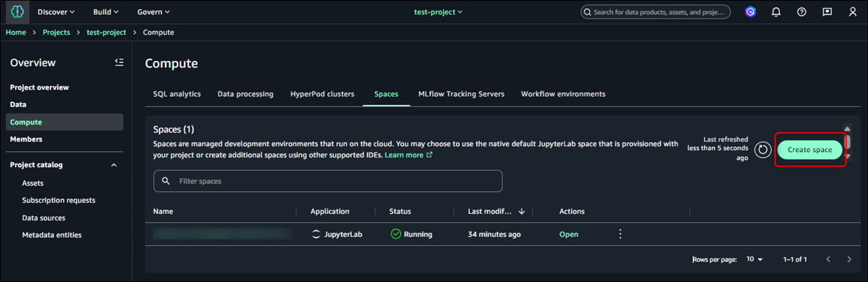Image resolution: width=868 pixels, height=282 pixels.
Task: Open the running JupyterLab space
Action: coord(568,234)
